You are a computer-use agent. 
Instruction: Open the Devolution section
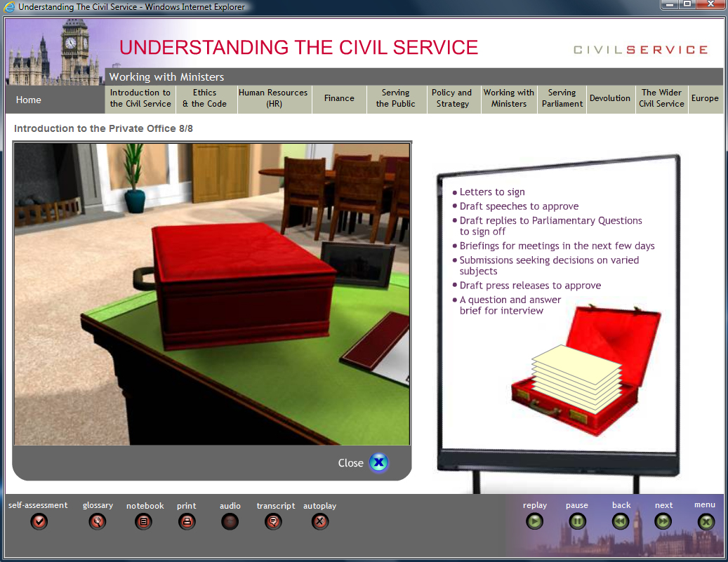coord(610,98)
